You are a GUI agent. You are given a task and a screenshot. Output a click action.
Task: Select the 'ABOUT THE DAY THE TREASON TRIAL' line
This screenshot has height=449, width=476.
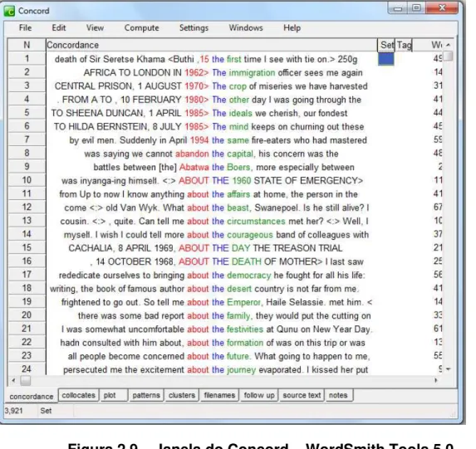pyautogui.click(x=212, y=248)
